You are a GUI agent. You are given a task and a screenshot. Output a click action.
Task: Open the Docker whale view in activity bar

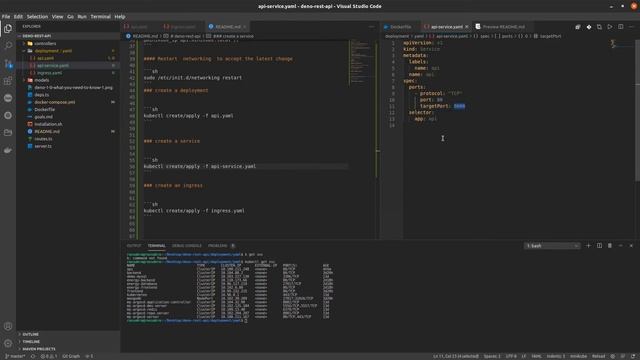click(8, 150)
